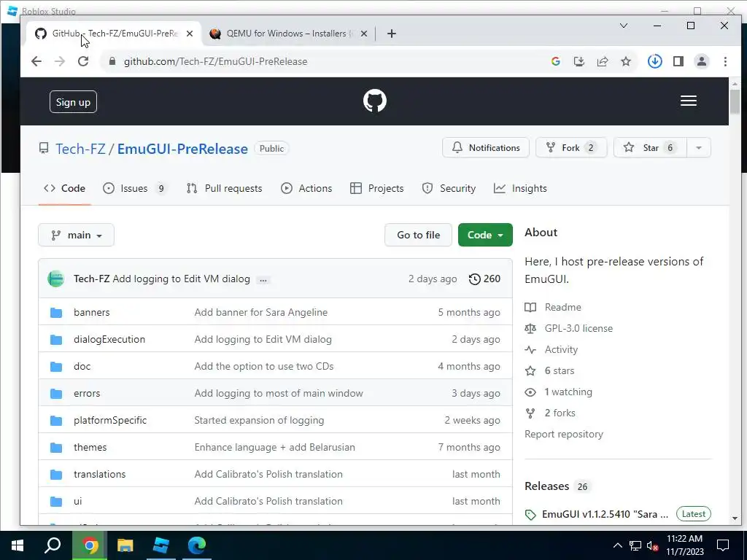Open the Activity link in About

coord(561,349)
